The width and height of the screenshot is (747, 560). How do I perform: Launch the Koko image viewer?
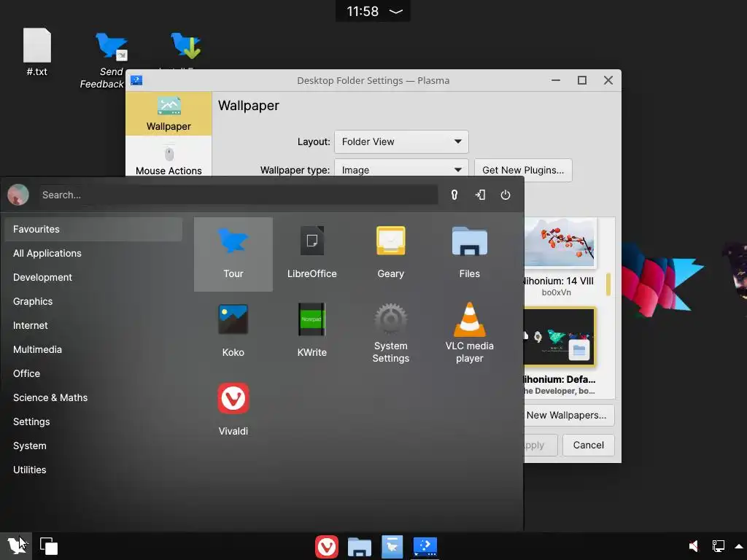[233, 332]
